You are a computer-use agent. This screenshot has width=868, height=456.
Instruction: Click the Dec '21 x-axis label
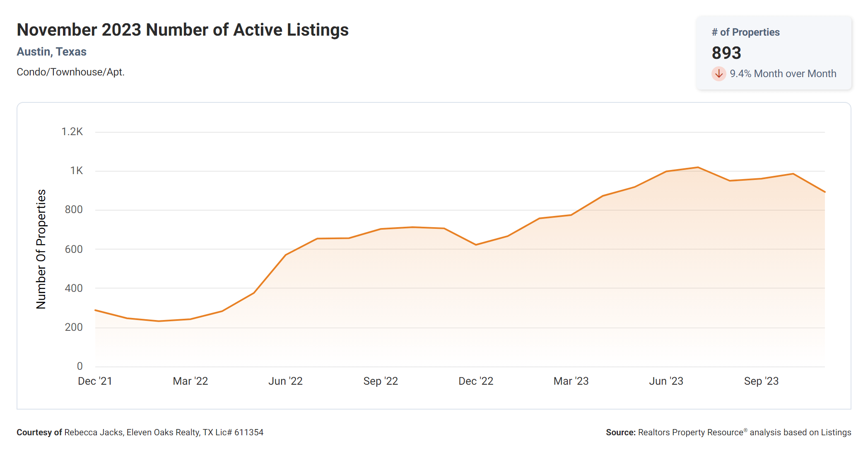pos(95,381)
